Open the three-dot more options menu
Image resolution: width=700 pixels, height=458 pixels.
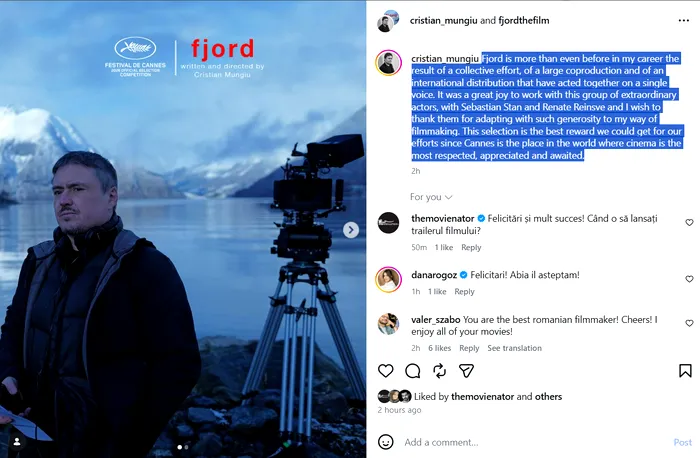pos(683,21)
